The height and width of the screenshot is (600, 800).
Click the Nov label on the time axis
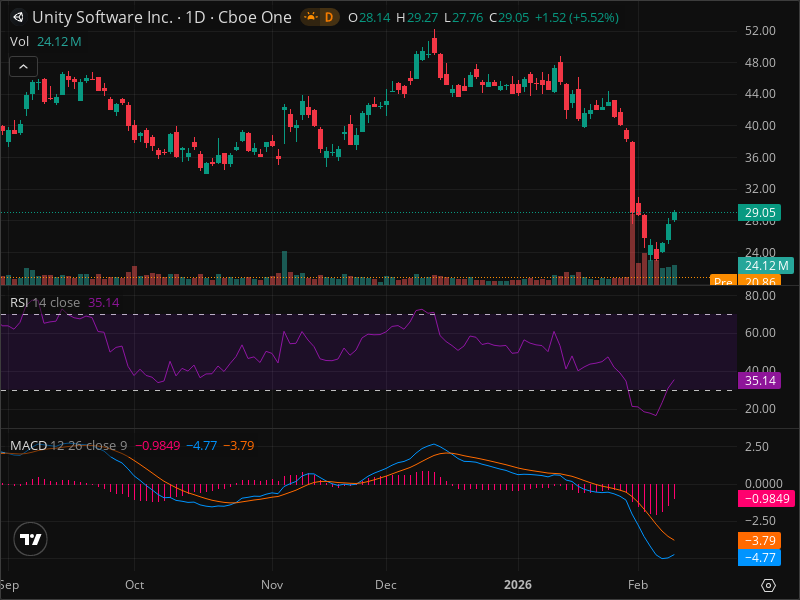[x=272, y=585]
